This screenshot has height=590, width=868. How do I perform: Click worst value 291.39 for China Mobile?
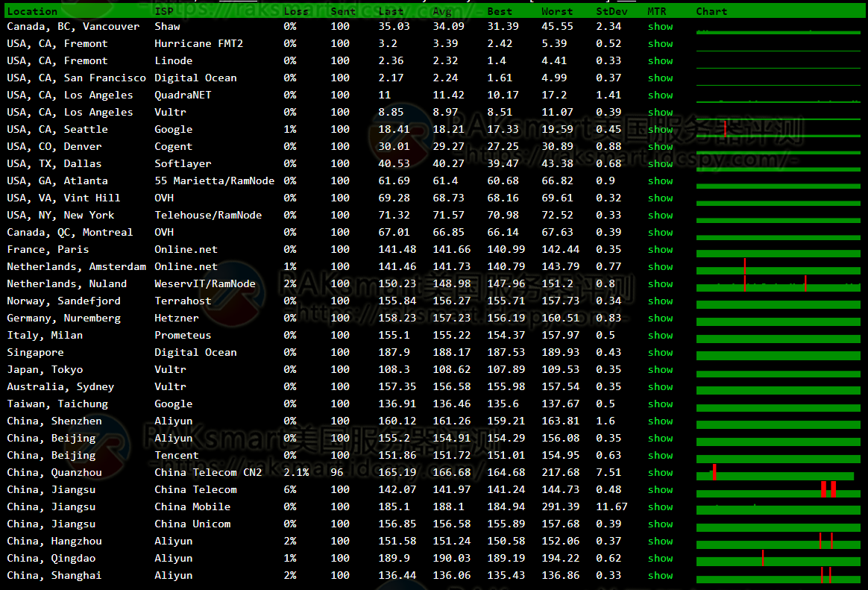(560, 507)
